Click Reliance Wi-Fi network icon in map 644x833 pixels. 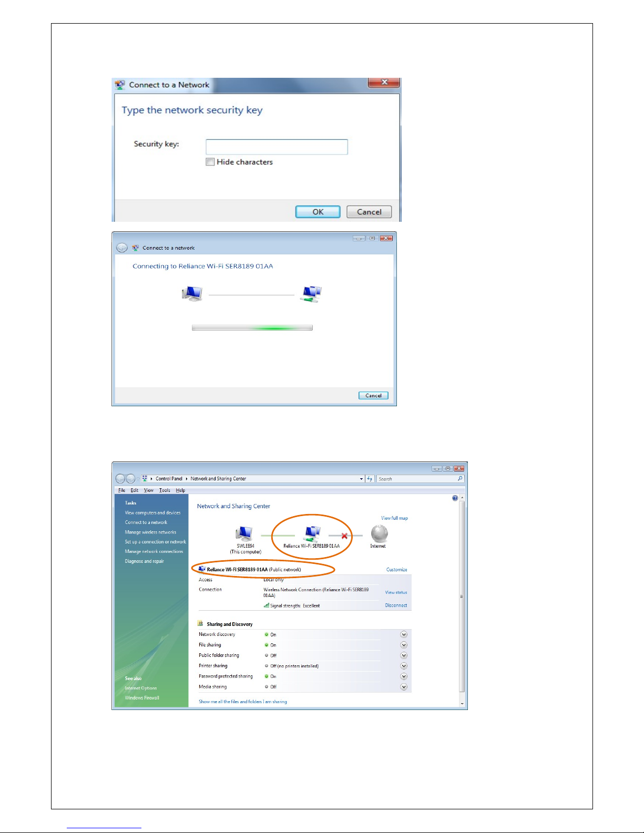(x=312, y=533)
